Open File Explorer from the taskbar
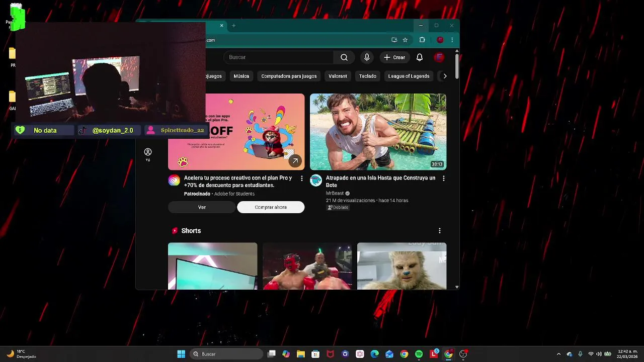The image size is (644, 362). (301, 354)
